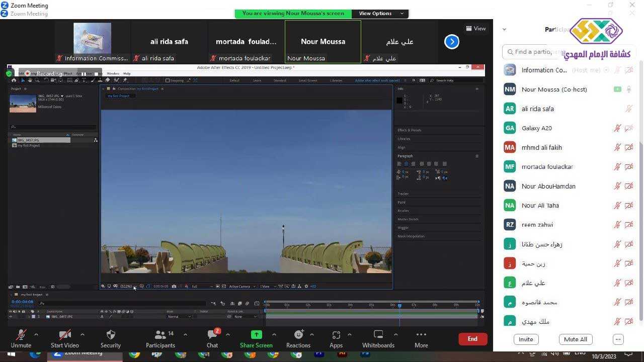The image size is (644, 362).
Task: Click the green Share Screen icon
Action: 256,335
